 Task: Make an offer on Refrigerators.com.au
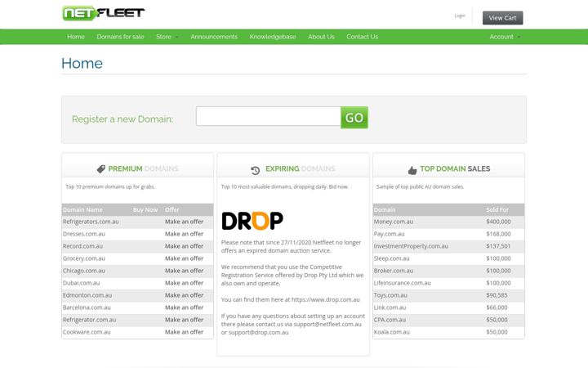(184, 222)
